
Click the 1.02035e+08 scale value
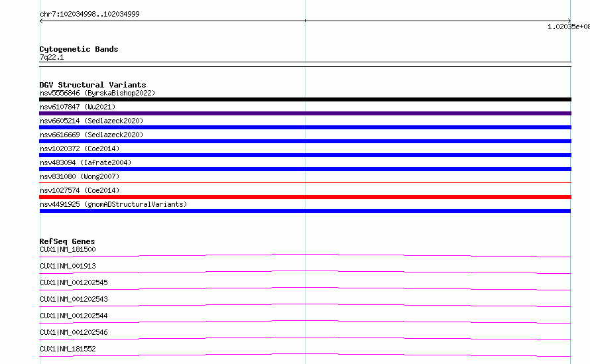click(x=569, y=27)
